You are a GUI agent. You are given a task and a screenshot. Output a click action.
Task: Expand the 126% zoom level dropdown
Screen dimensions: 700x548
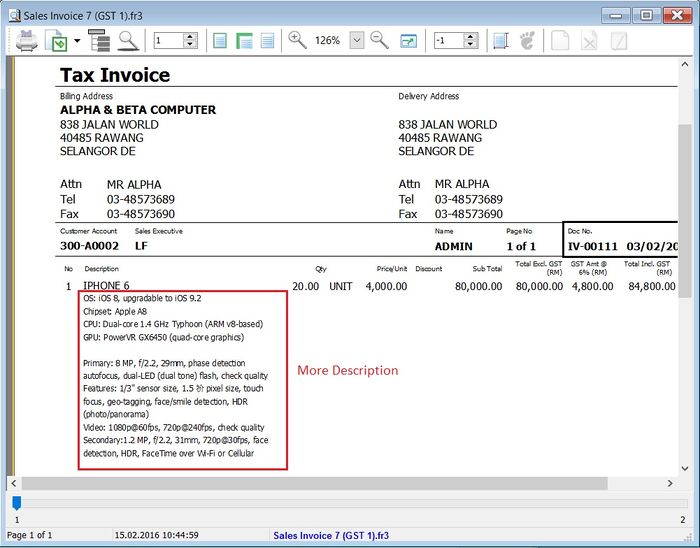pos(357,41)
